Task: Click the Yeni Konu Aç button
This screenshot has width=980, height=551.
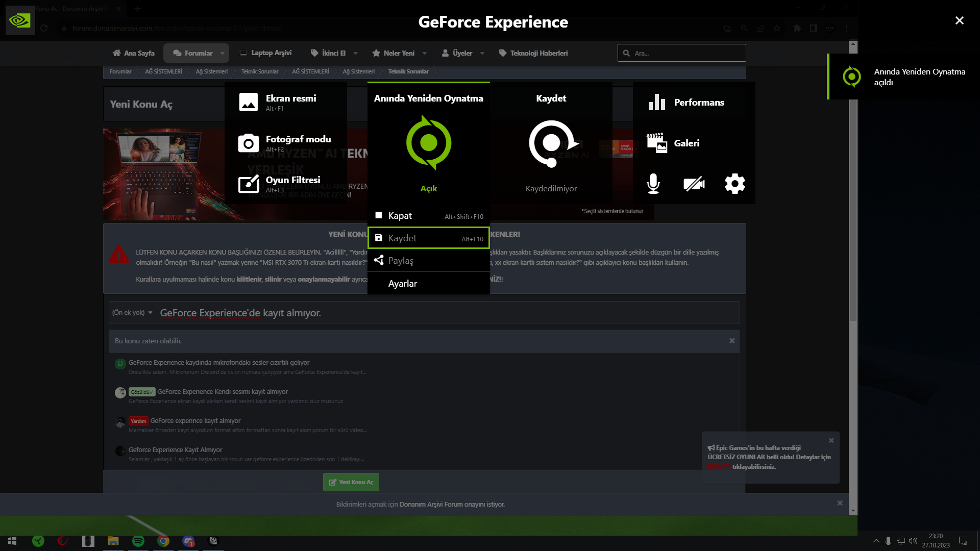Action: pos(351,482)
